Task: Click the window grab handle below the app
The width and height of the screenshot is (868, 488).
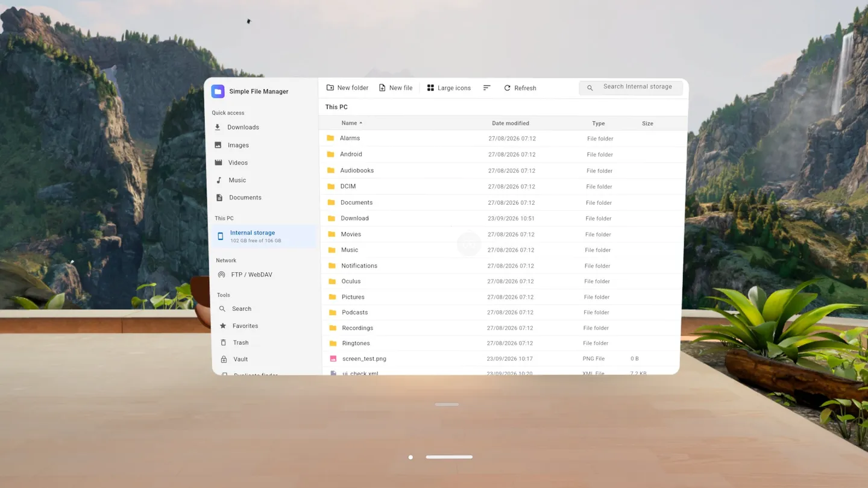Action: [x=447, y=404]
